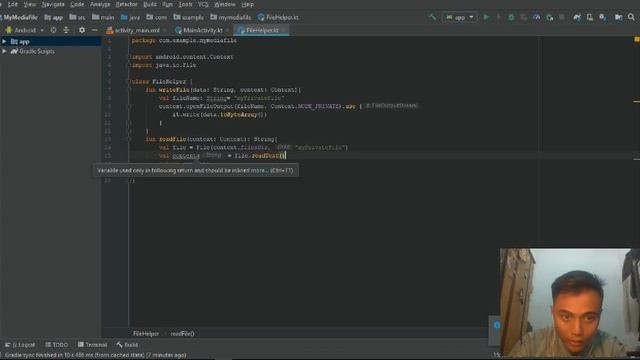The height and width of the screenshot is (360, 640).
Task: Start debugging with the Debug bug icon
Action: (x=511, y=17)
